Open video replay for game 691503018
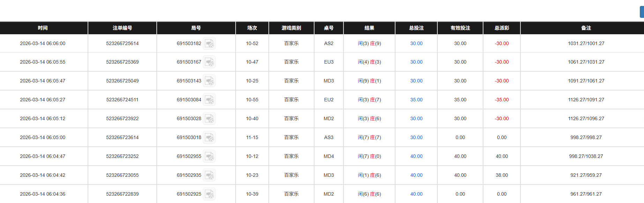Screen dimensions: 644x203 click(x=209, y=137)
